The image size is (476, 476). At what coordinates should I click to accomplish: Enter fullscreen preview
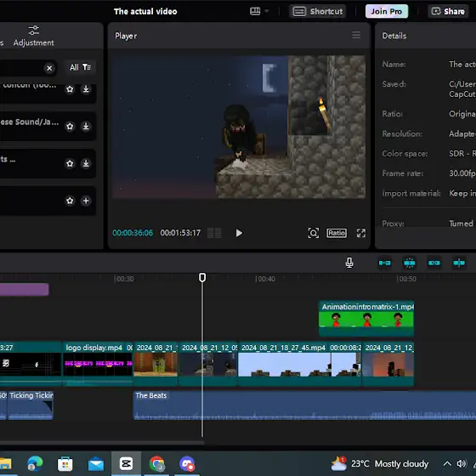point(361,233)
